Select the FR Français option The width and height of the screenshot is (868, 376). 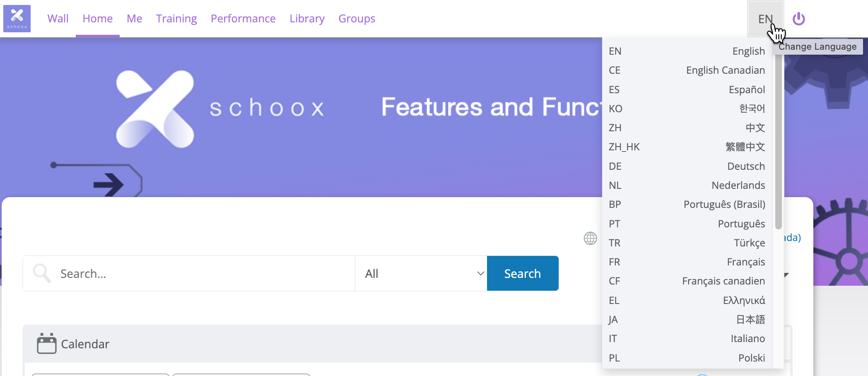point(687,262)
